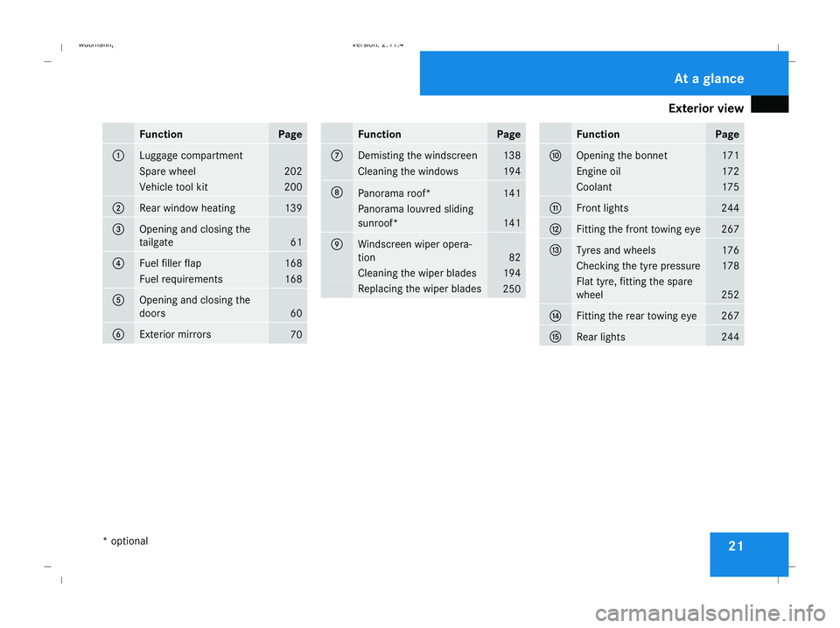Image resolution: width=840 pixels, height=628 pixels.
Task: Click 'Opening and closing the tailgate' entry
Action: tap(194, 235)
